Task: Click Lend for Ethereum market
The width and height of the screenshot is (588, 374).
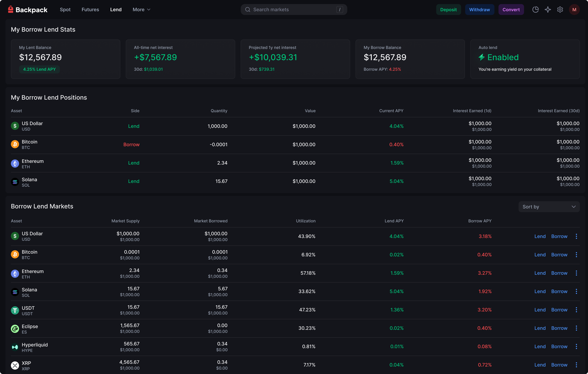Action: click(x=540, y=273)
